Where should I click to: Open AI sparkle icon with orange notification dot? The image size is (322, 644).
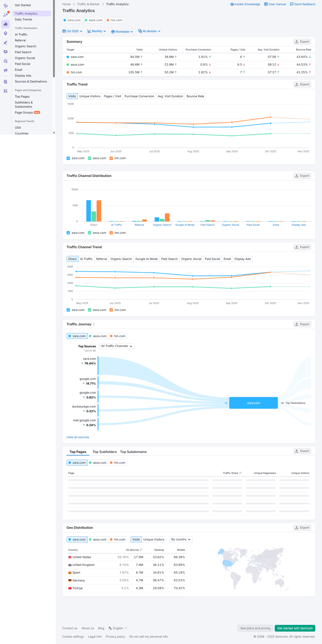point(6,15)
